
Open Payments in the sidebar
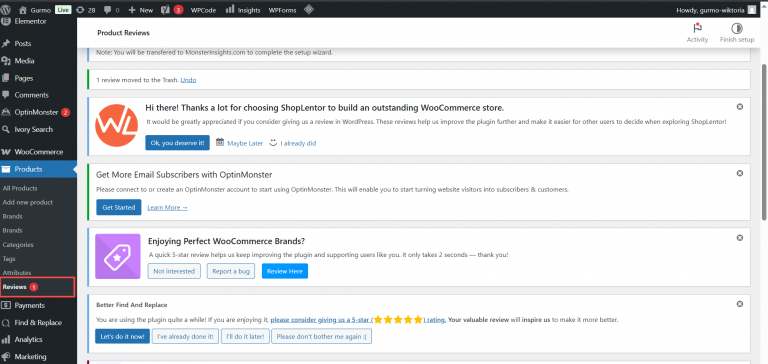point(29,305)
